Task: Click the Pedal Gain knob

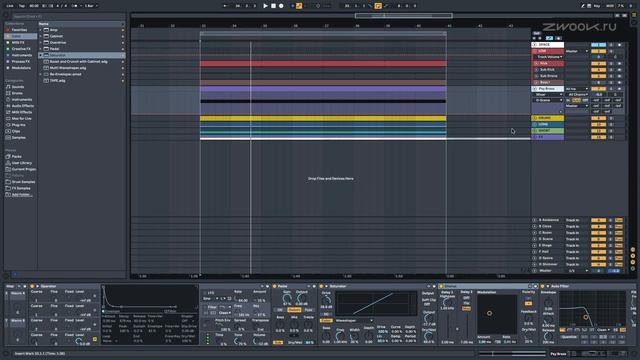Action: (287, 299)
